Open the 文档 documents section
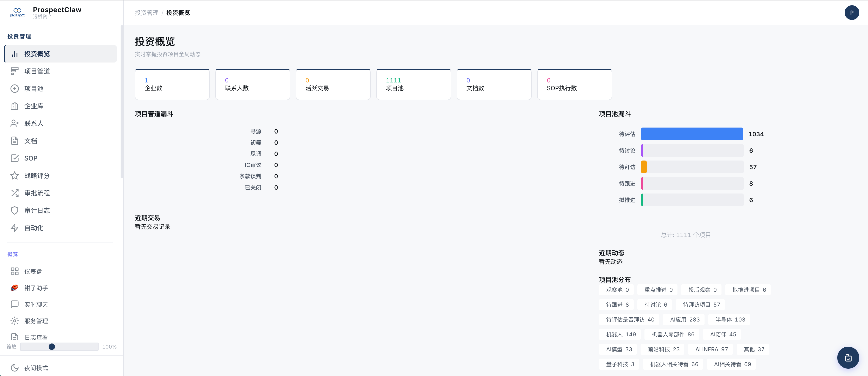The height and width of the screenshot is (376, 868). click(30, 141)
